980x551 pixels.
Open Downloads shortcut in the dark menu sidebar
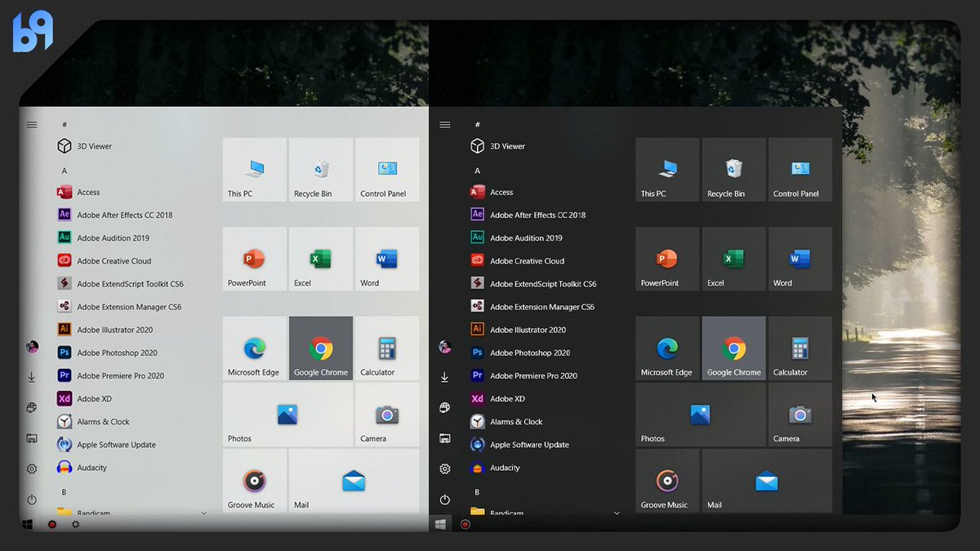click(445, 377)
